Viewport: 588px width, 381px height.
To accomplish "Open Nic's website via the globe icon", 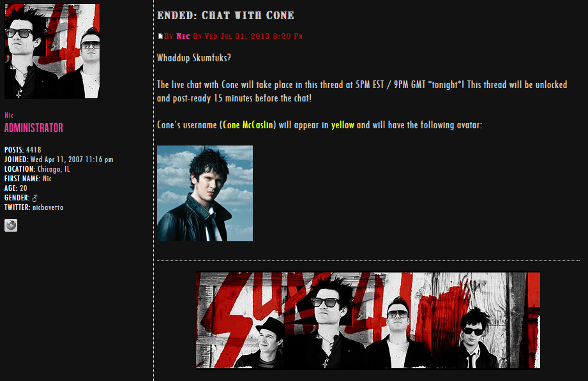I will 11,225.
